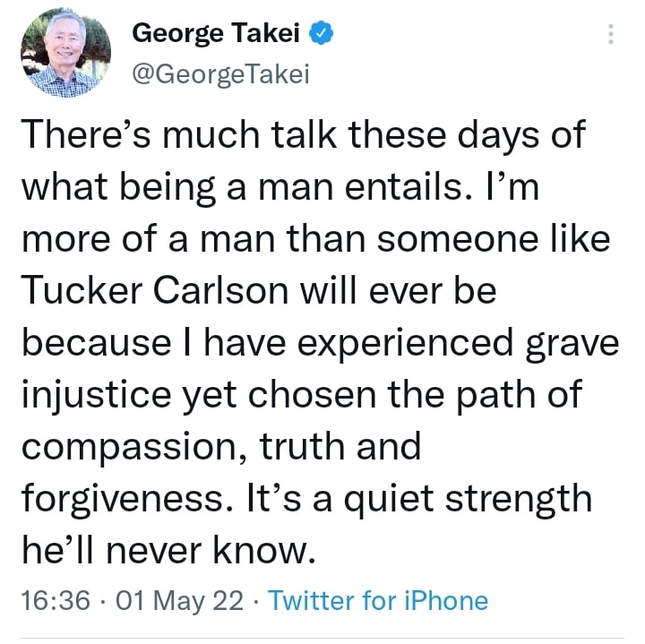Image resolution: width=645 pixels, height=644 pixels.
Task: Click the blue verified badge
Action: point(322,34)
